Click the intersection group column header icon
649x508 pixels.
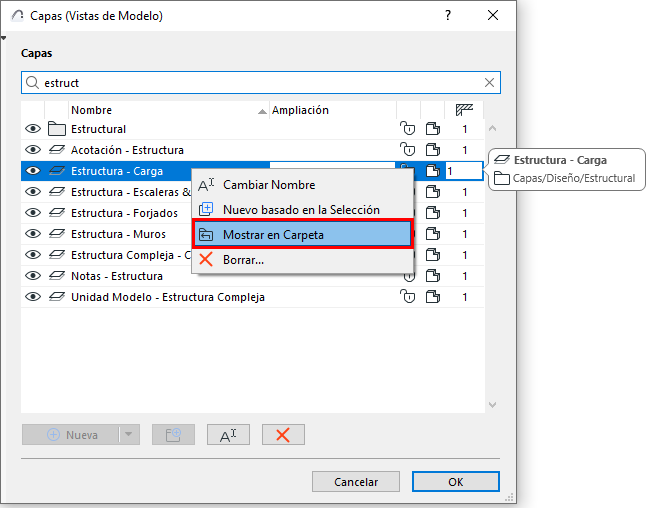[464, 110]
